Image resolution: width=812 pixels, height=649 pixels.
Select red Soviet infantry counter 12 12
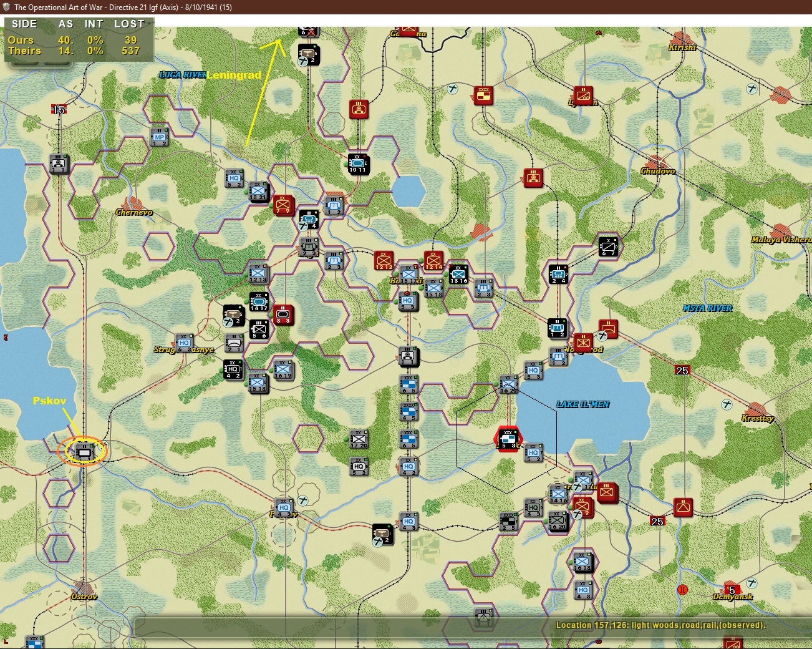tap(384, 260)
